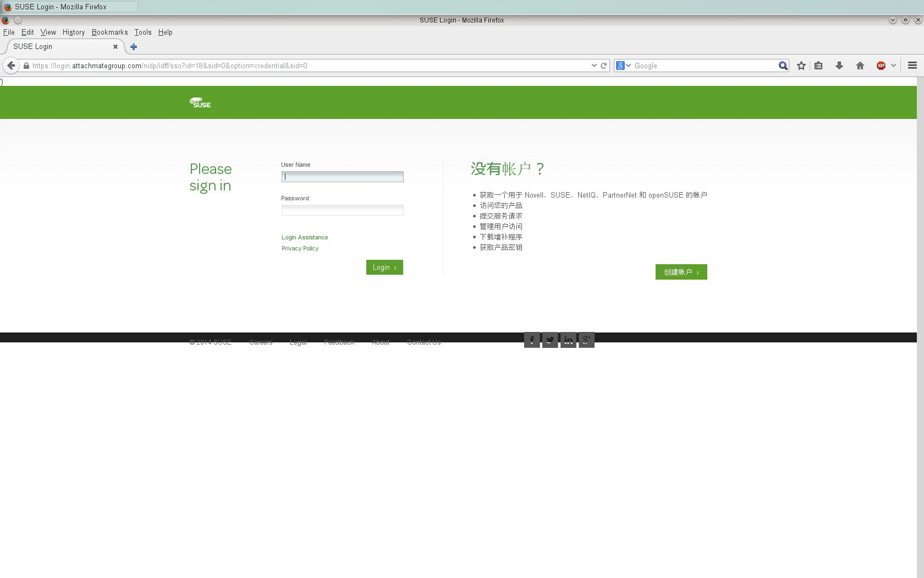Click the '访问您的产品' list item

[x=501, y=205]
